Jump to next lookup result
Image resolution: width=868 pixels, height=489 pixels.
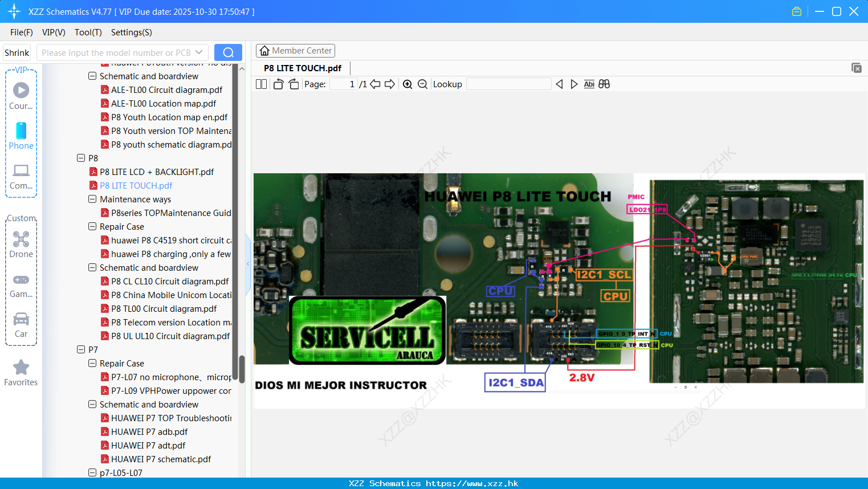pyautogui.click(x=574, y=84)
